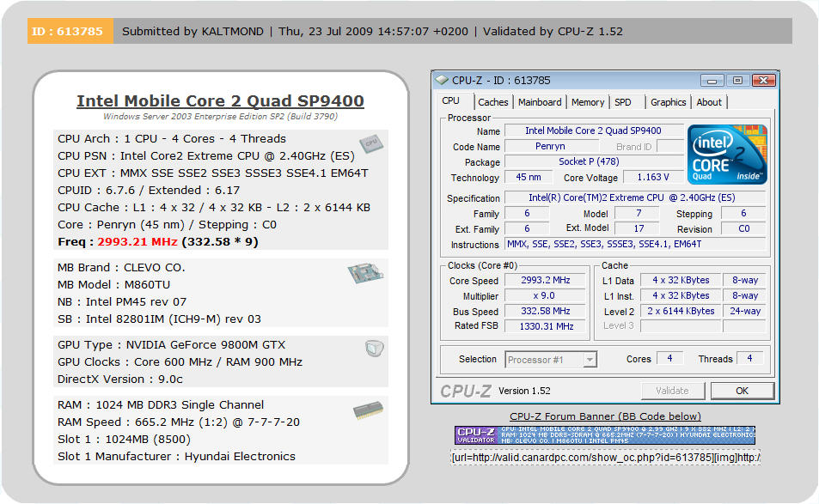Click the CPU-Z Validator forum banner image
This screenshot has width=819, height=504.
click(x=605, y=435)
